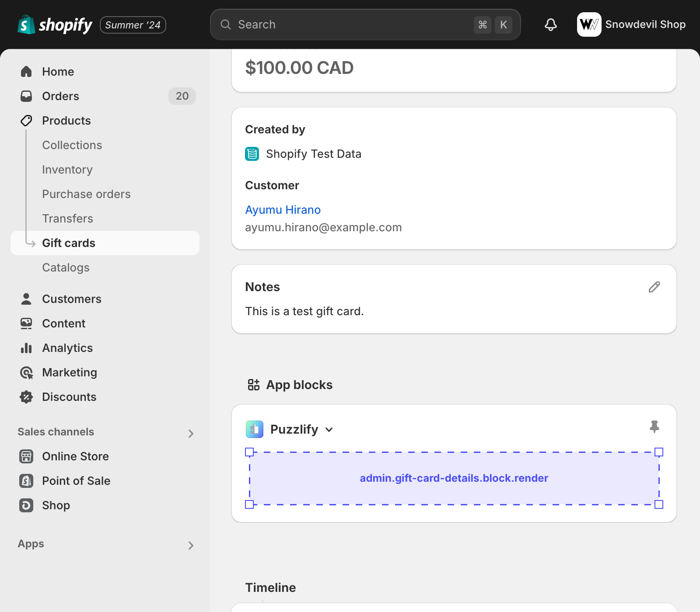Screen dimensions: 700x612
Task: Open Analytics from the sidebar
Action: [x=67, y=348]
